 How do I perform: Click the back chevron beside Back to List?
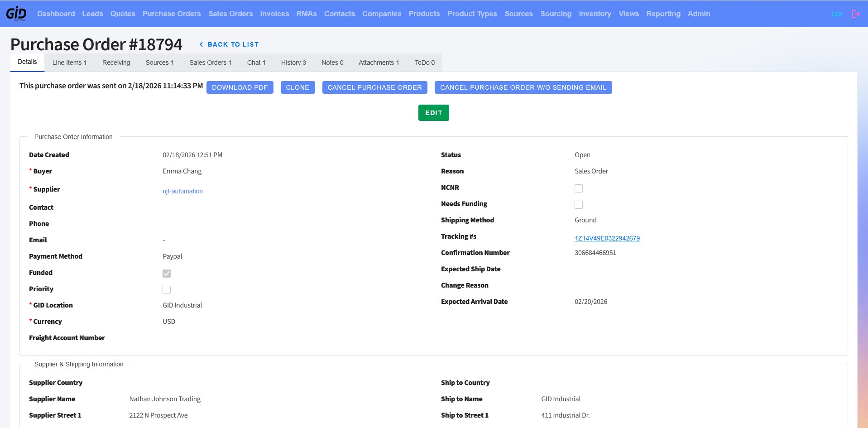[x=201, y=44]
